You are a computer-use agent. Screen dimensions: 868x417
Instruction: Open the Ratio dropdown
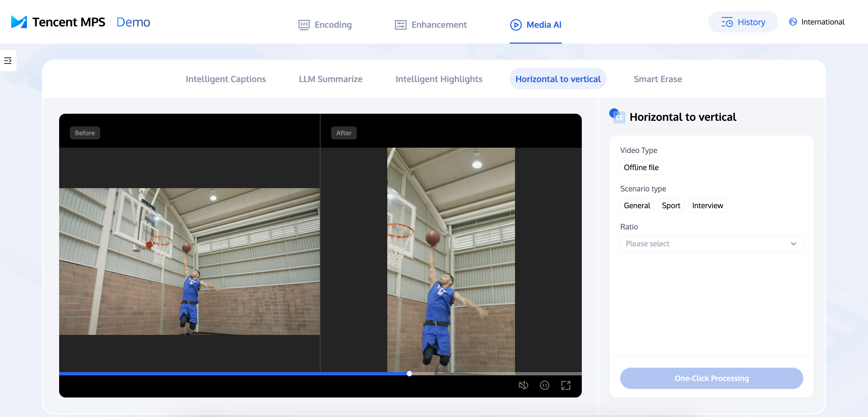(x=707, y=244)
